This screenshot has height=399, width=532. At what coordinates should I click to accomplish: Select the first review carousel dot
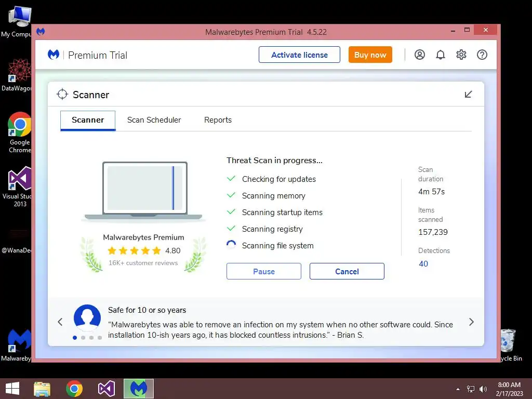point(75,338)
